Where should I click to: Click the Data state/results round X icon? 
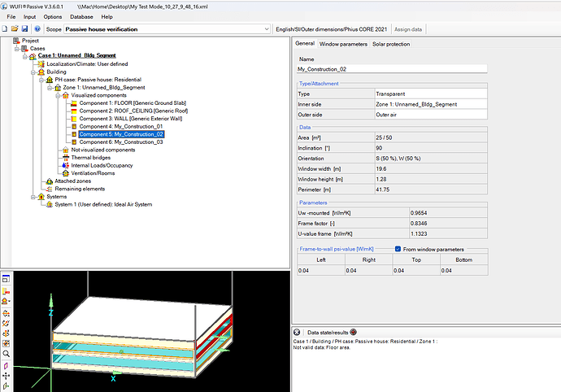(x=297, y=332)
